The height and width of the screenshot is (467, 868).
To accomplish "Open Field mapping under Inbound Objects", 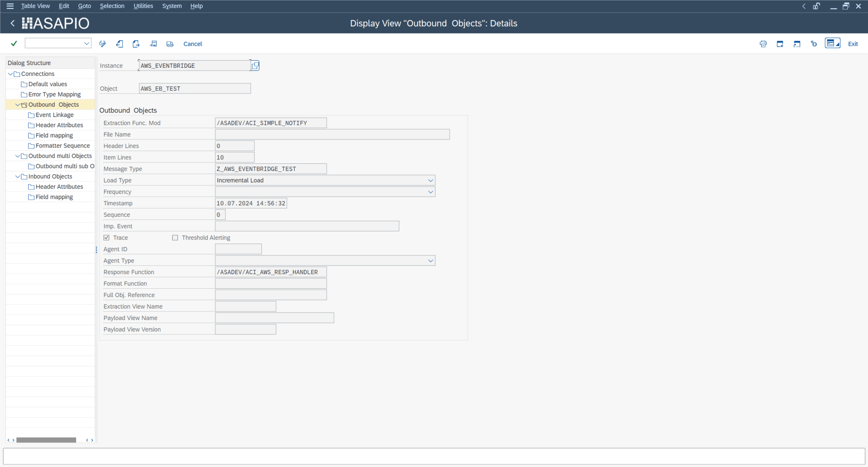I will tap(54, 197).
